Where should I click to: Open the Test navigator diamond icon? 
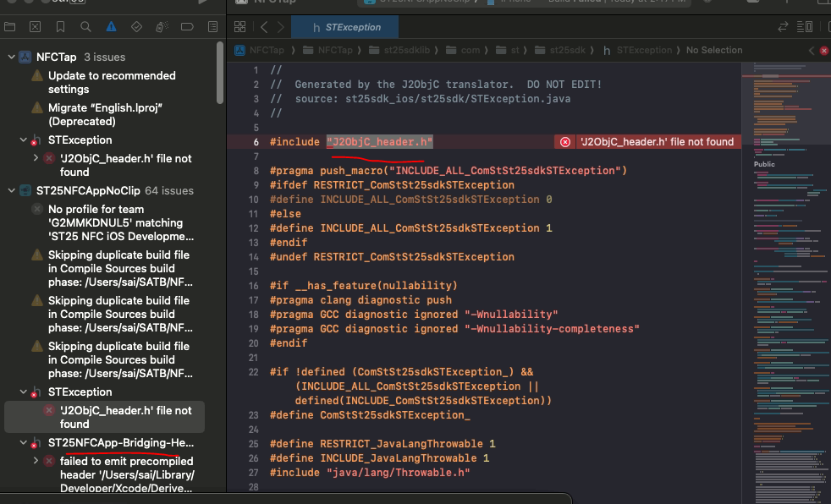point(136,27)
